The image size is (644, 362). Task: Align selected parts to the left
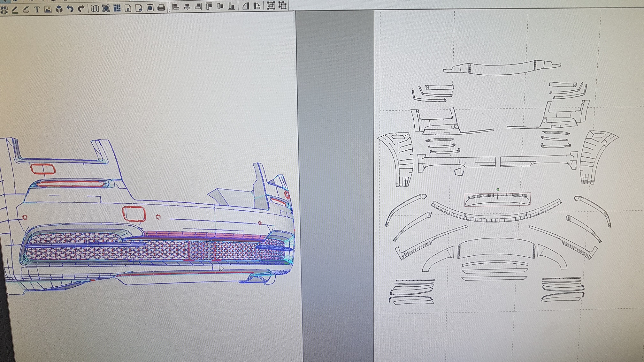176,7
